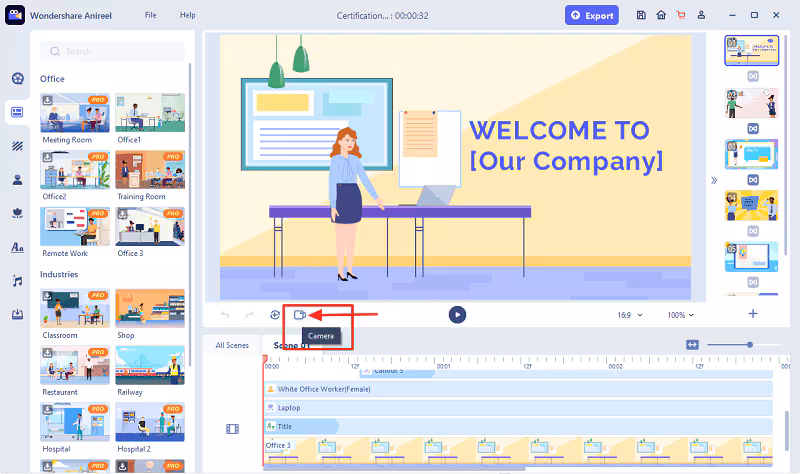Select the Railway scene thumbnail
Screen dimensions: 800x474
(150, 365)
